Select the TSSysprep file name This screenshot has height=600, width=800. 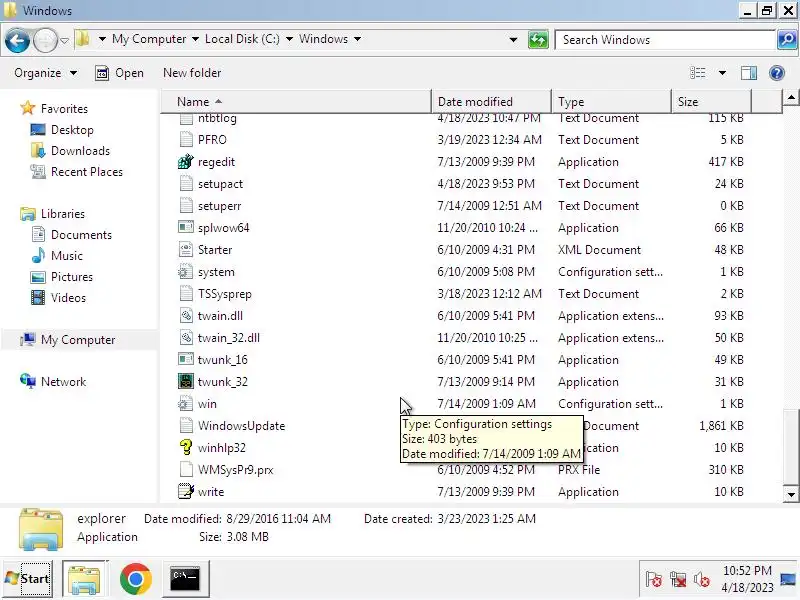224,294
